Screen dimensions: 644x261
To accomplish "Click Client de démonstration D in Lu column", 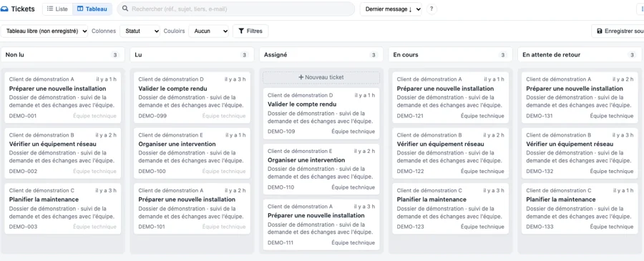I will click(x=171, y=79).
